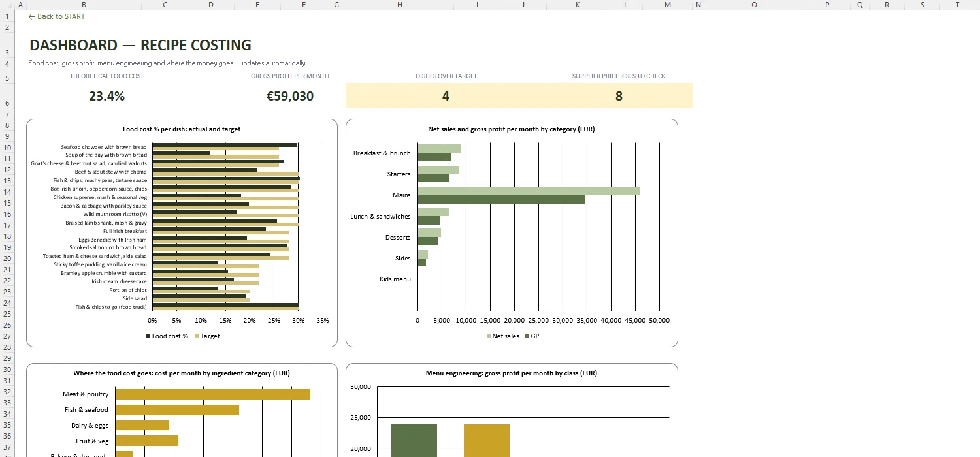The width and height of the screenshot is (980, 457).
Task: Click the 0% axis label in food cost chart
Action: (152, 321)
